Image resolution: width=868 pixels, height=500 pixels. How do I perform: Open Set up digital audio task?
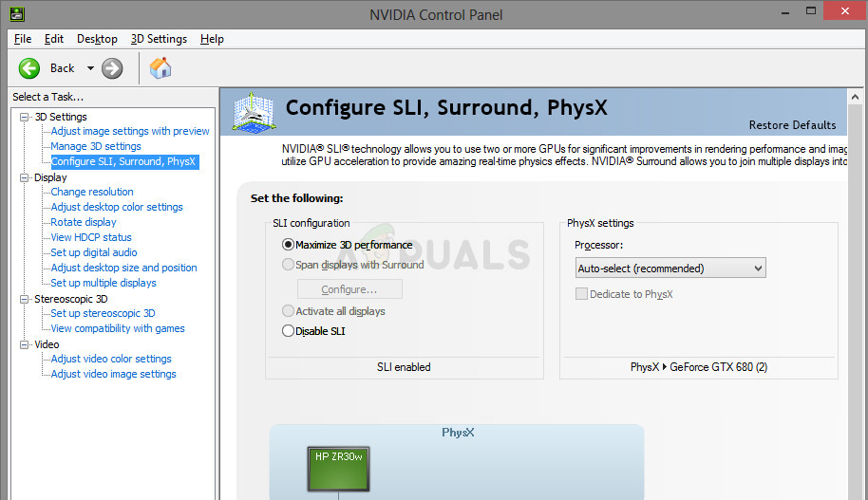pos(94,252)
